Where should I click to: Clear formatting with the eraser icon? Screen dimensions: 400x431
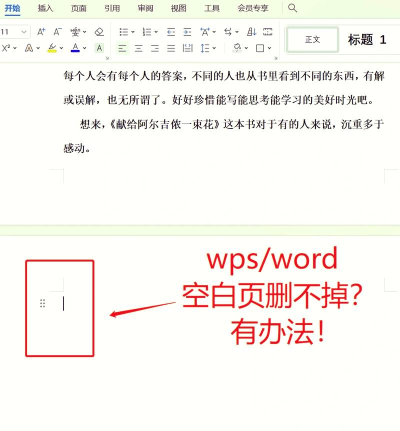point(99,32)
